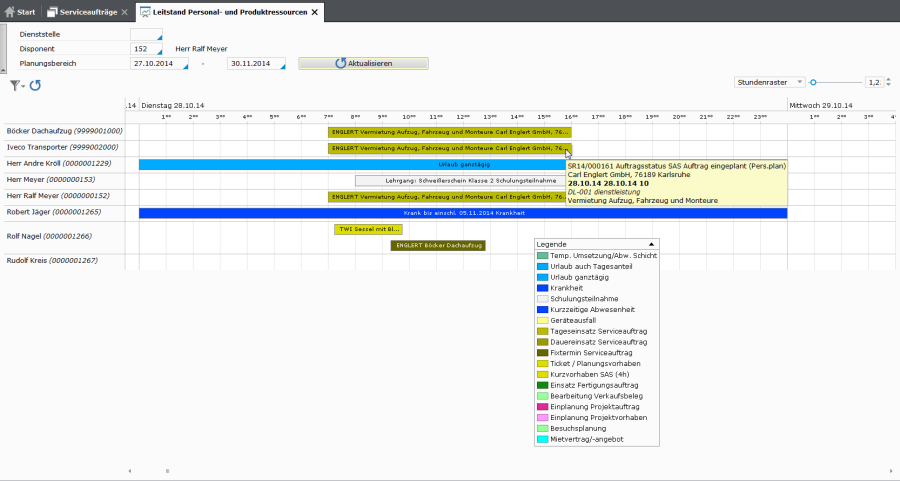Collapse the Legende panel
This screenshot has width=900, height=481.
652,244
